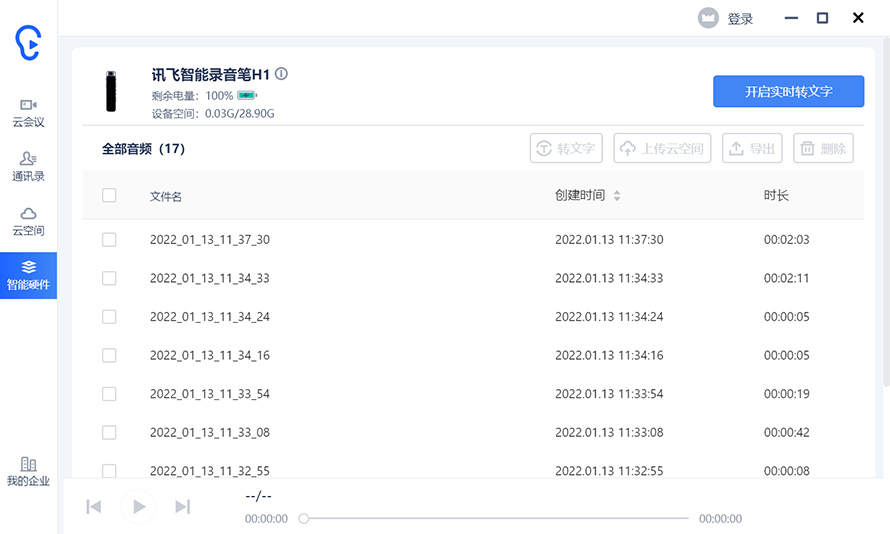
Task: Click the 导出 export button
Action: coord(752,148)
